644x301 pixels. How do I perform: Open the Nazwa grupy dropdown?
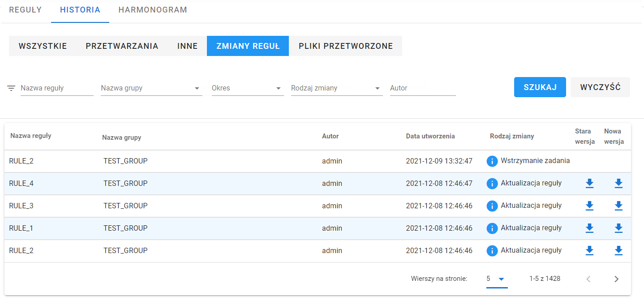pos(151,88)
